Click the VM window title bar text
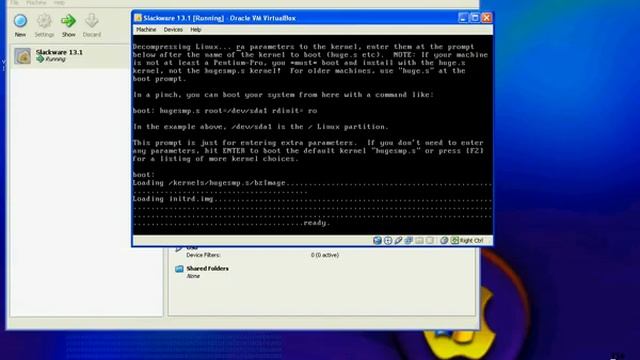640x360 pixels. pos(220,18)
